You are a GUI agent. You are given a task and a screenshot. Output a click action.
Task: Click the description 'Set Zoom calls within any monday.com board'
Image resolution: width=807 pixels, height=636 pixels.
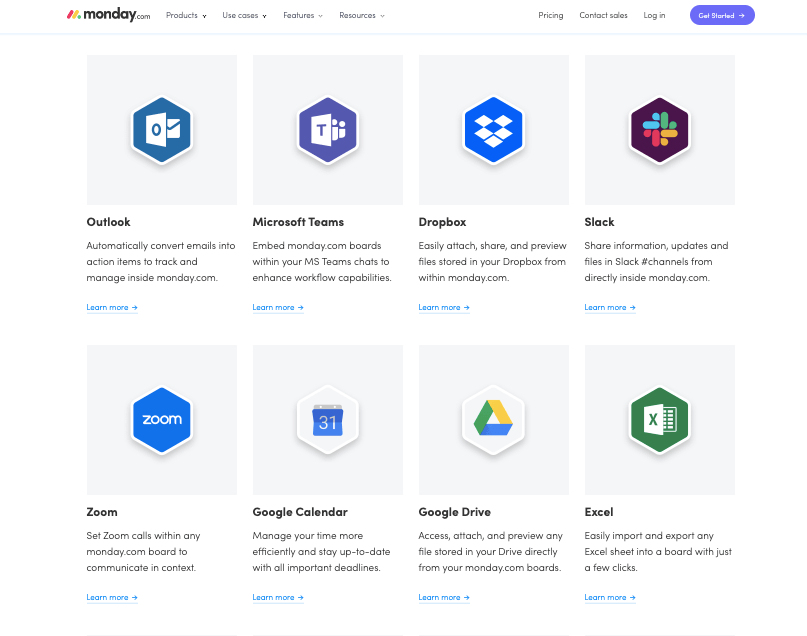[143, 552]
